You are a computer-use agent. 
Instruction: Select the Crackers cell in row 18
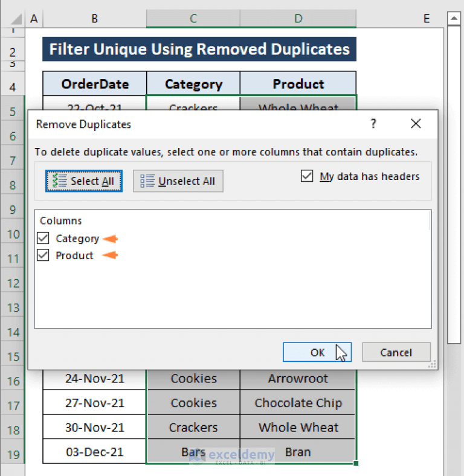pos(194,428)
